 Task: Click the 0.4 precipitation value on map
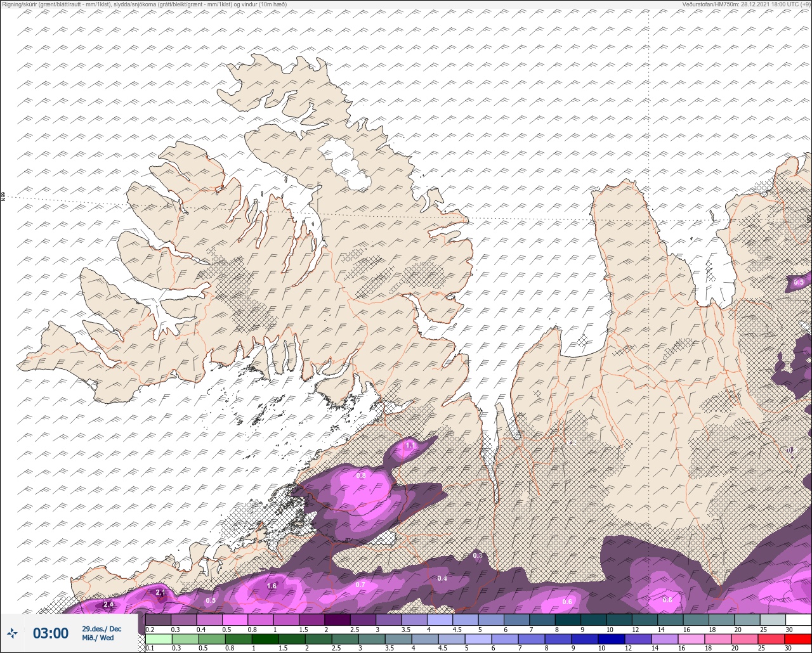point(442,578)
